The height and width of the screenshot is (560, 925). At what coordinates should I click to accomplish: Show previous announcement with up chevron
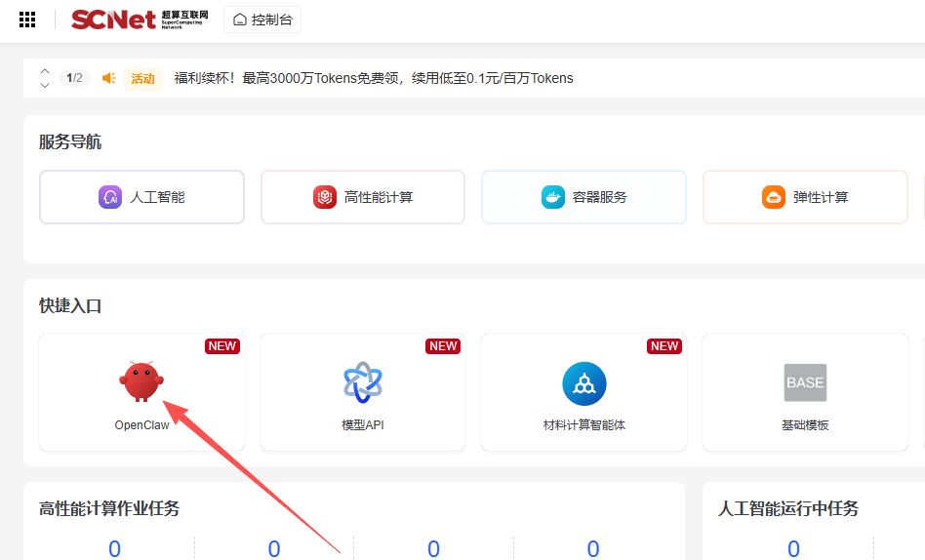(45, 71)
